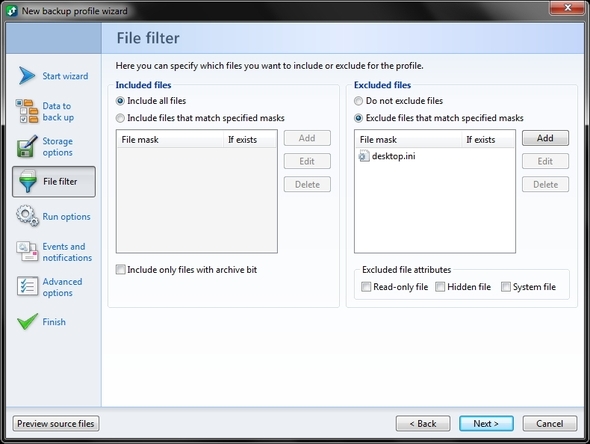Click Preview source files button
This screenshot has height=444, width=590.
pos(56,424)
